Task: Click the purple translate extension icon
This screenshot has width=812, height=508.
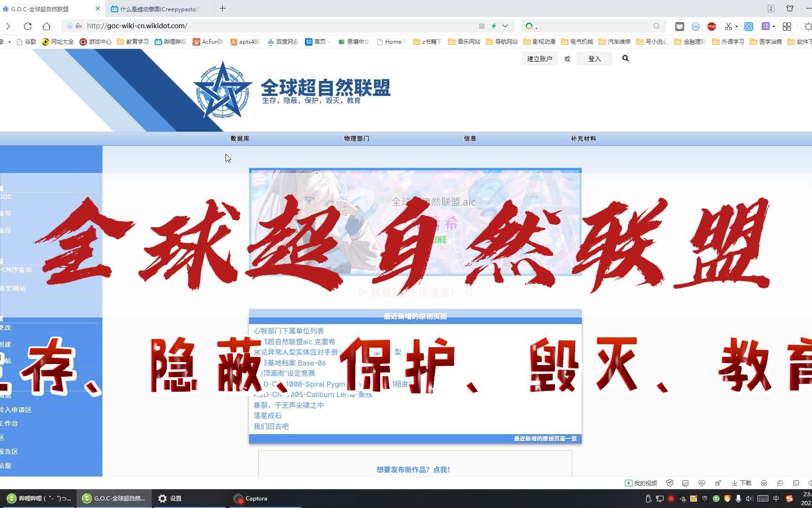Action: tap(766, 26)
